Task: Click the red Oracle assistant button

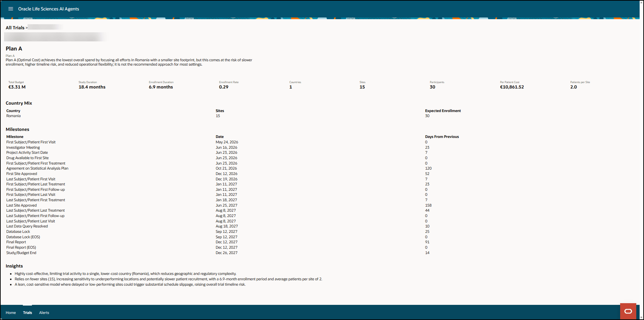Action: click(x=628, y=311)
